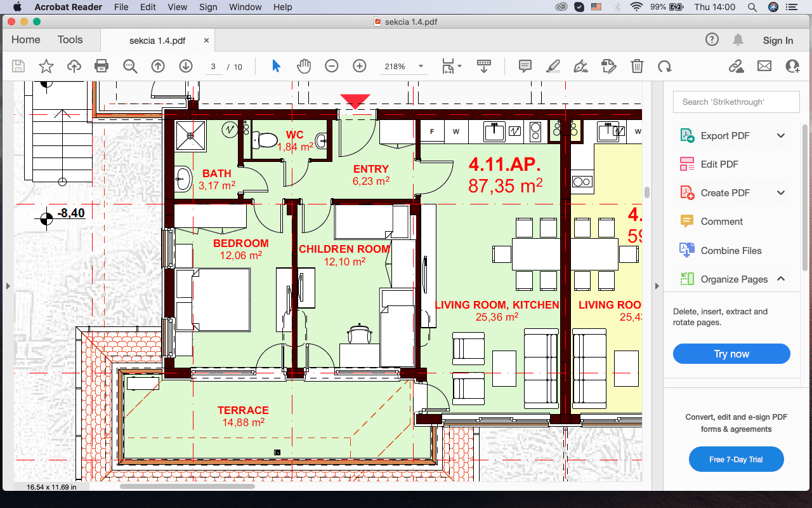Image resolution: width=812 pixels, height=508 pixels.
Task: Collapse the Organize Pages section
Action: click(x=781, y=278)
